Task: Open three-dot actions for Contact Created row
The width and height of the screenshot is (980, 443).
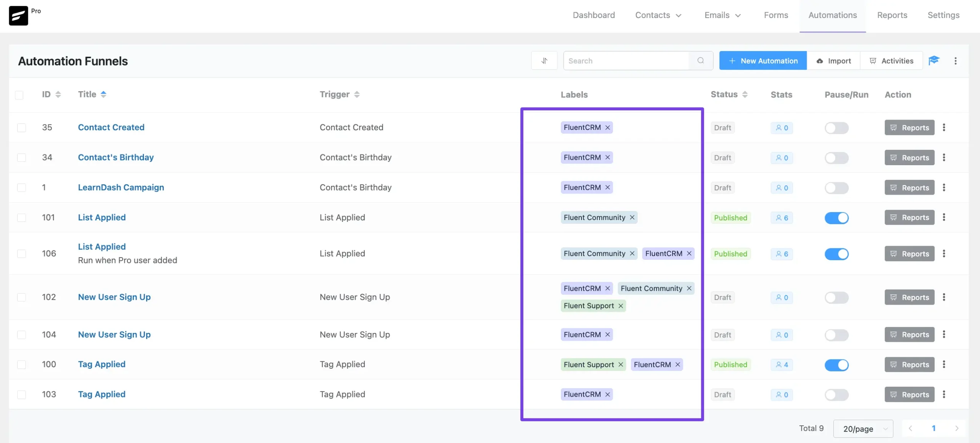Action: coord(944,128)
